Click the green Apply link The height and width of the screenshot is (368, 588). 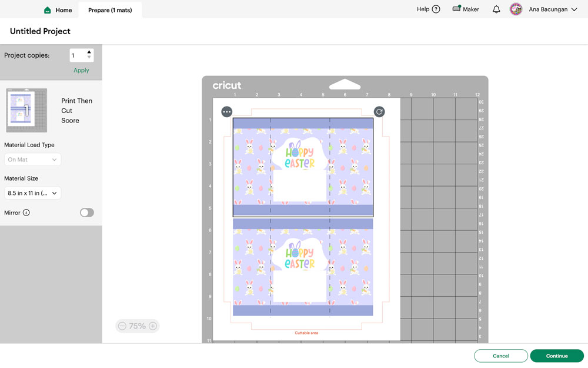click(x=81, y=70)
